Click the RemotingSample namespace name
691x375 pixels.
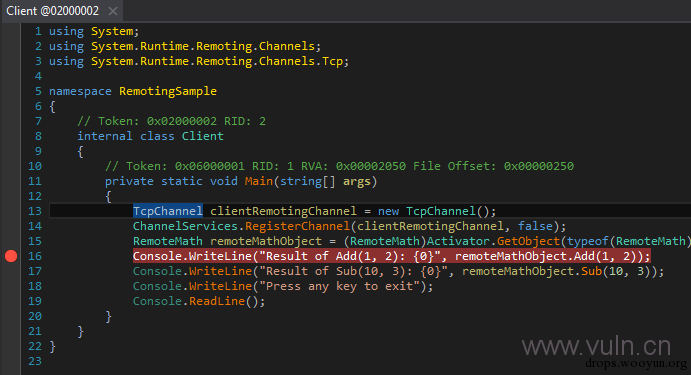point(168,91)
